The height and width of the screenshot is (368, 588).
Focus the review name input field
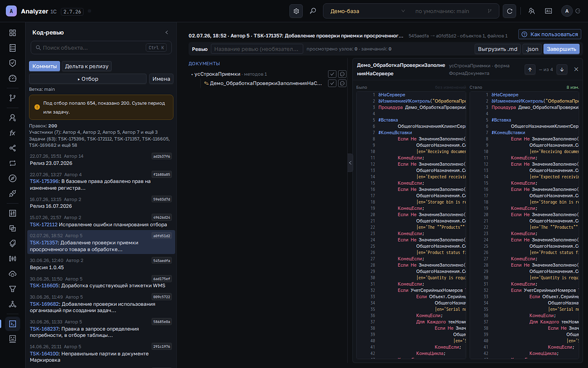coord(257,49)
